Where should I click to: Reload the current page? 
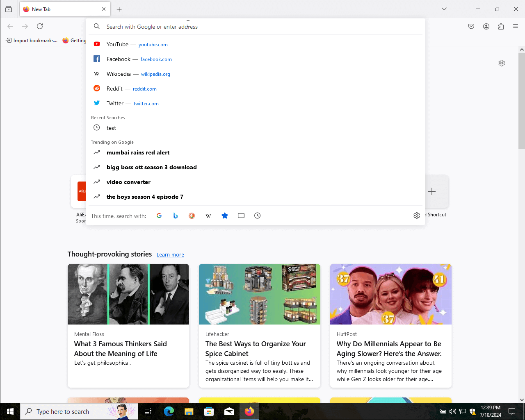pyautogui.click(x=40, y=26)
